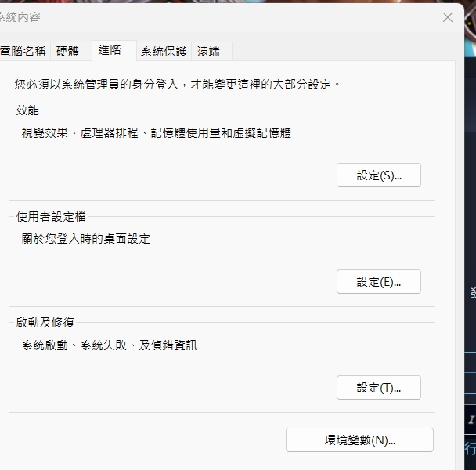This screenshot has height=470, width=476.
Task: Go to the 系統保護 tab
Action: click(164, 52)
